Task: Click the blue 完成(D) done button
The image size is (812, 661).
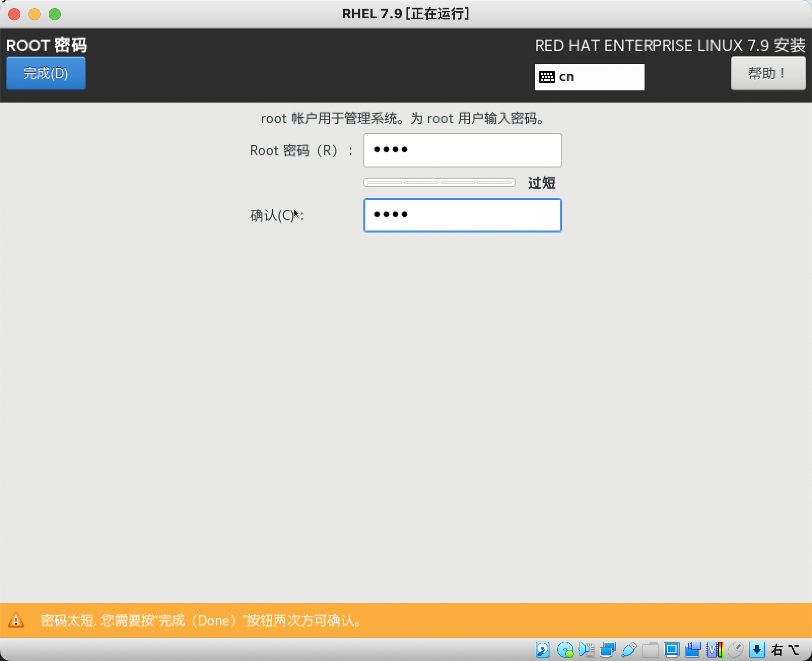Action: click(46, 73)
